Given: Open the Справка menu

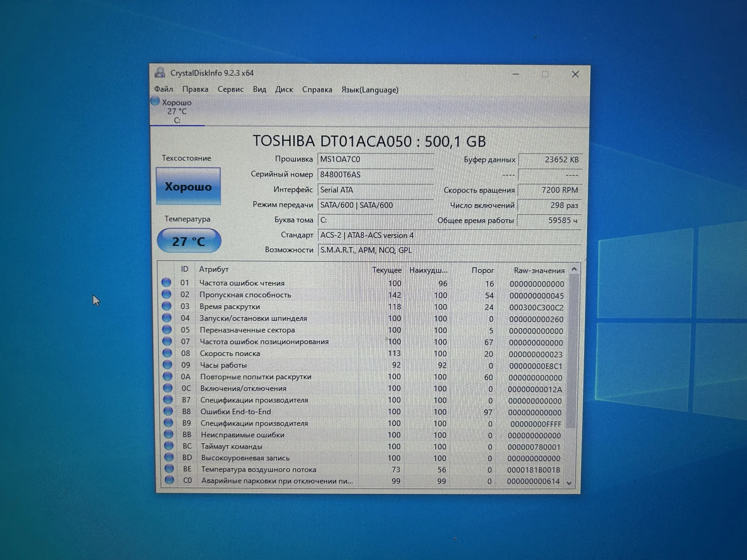Looking at the screenshot, I should coord(317,90).
